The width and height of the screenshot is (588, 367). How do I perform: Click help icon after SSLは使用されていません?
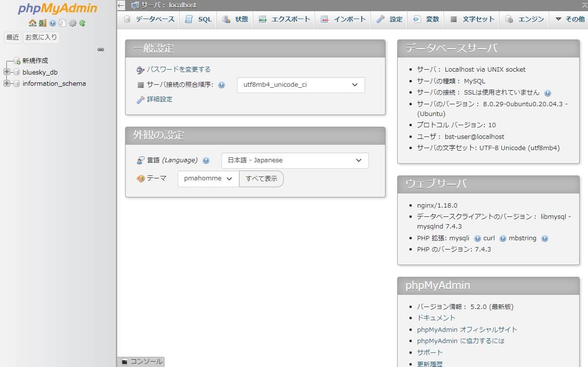point(548,93)
